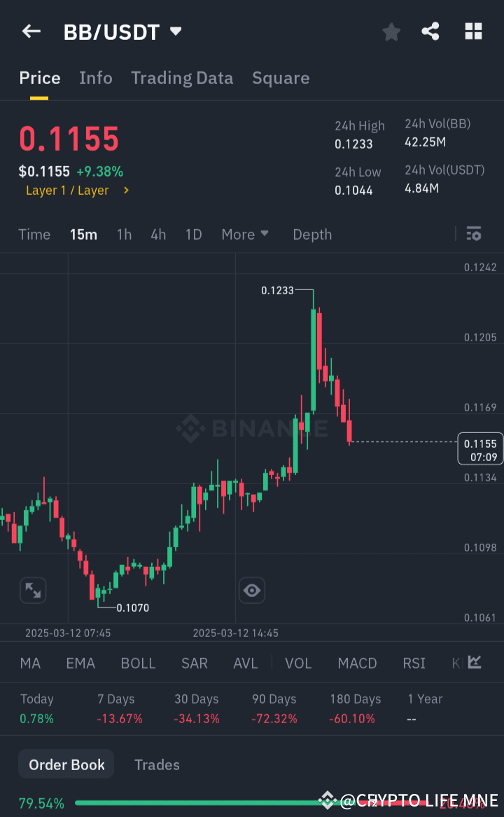504x817 pixels.
Task: Toggle the MA indicator
Action: [x=30, y=662]
